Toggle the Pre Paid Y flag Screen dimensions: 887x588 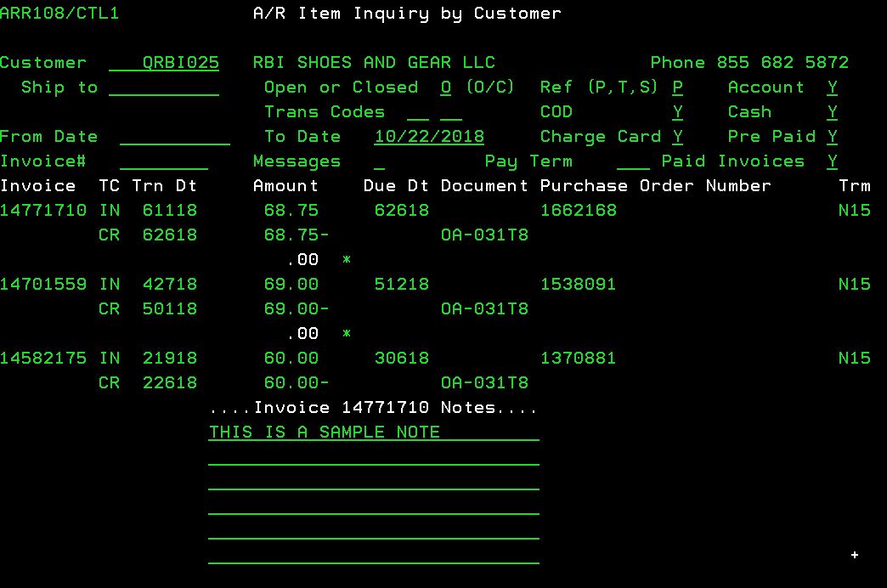coord(832,137)
